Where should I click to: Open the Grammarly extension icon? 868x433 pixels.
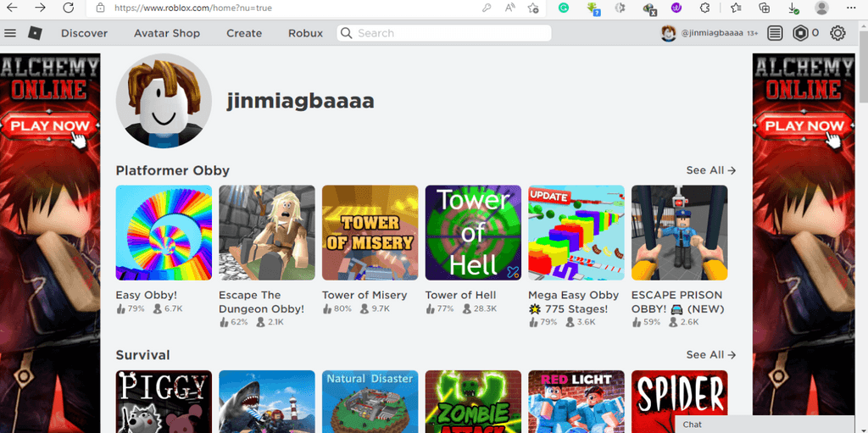(564, 8)
